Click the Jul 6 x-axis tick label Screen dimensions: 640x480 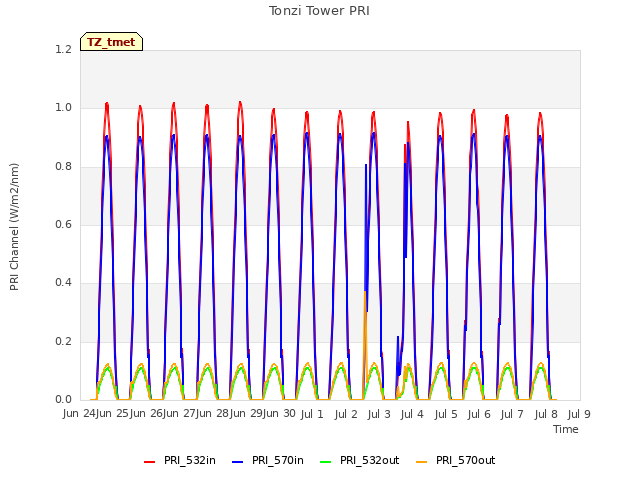point(479,414)
